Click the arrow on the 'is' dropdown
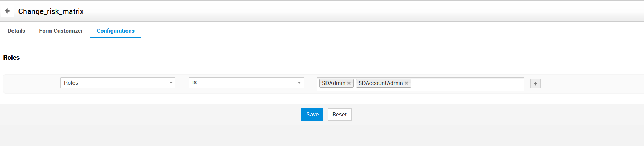This screenshot has width=644, height=146. [299, 83]
